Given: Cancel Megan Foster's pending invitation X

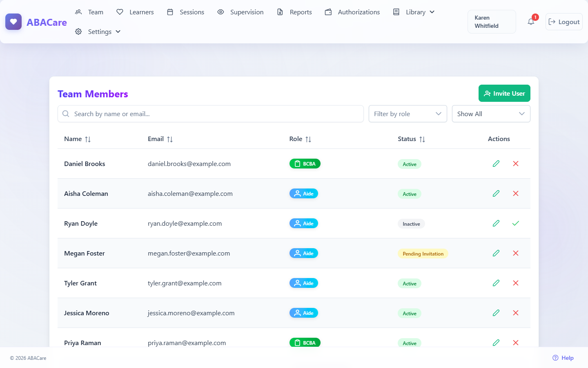Looking at the screenshot, I should pyautogui.click(x=516, y=253).
